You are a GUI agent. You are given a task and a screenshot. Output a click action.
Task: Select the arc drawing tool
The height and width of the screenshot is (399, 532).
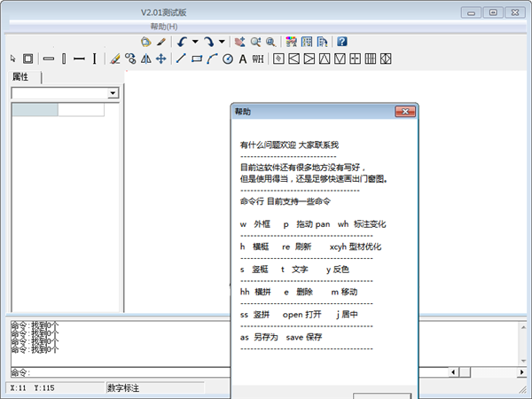[x=212, y=59]
